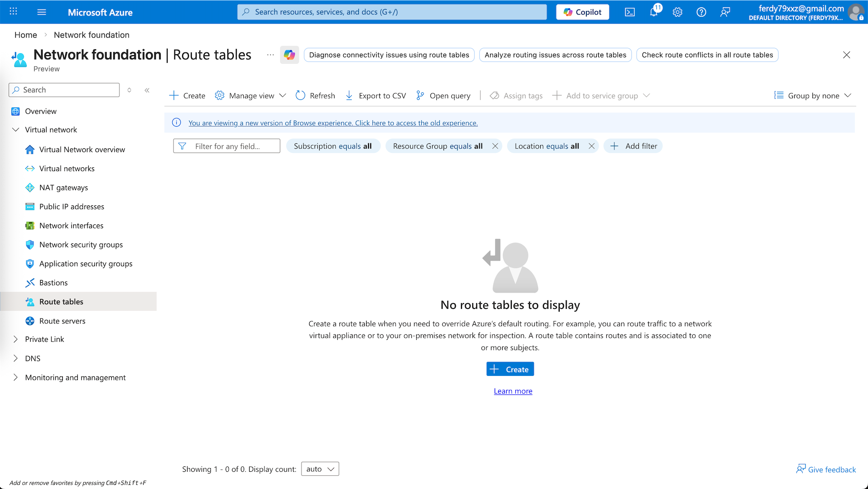Select NAT gateways in sidebar
This screenshot has height=489, width=868.
[x=63, y=188]
